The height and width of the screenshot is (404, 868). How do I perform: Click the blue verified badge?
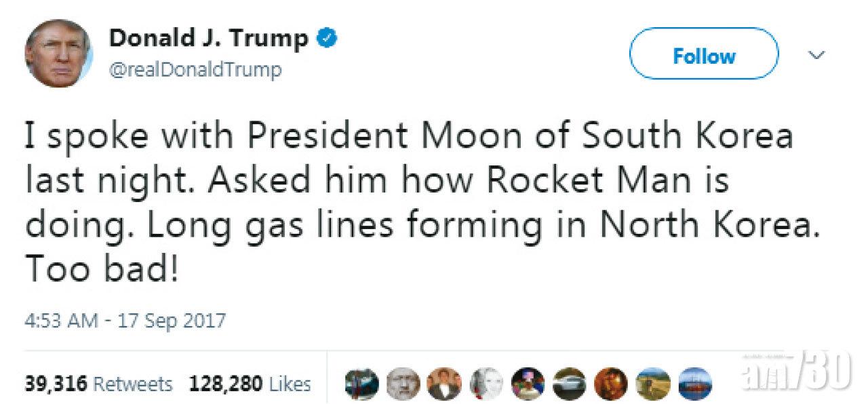click(327, 40)
